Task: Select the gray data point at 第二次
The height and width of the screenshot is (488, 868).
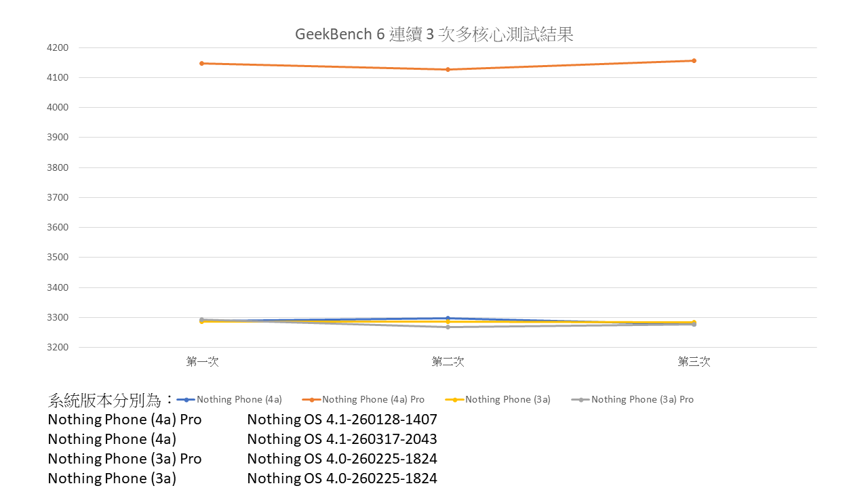Action: [448, 327]
